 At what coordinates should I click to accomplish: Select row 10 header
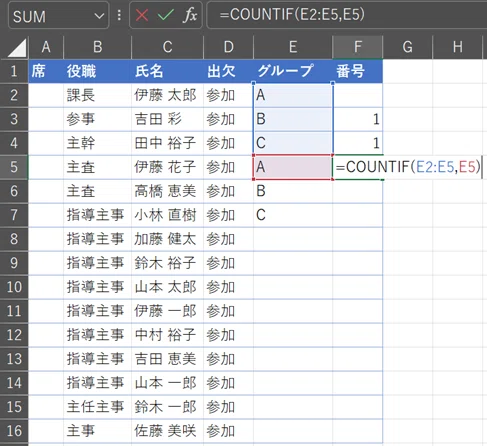coord(14,287)
